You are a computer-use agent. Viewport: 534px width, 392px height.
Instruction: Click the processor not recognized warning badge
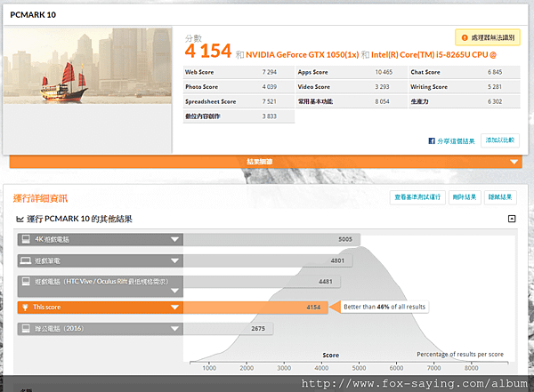coord(488,37)
